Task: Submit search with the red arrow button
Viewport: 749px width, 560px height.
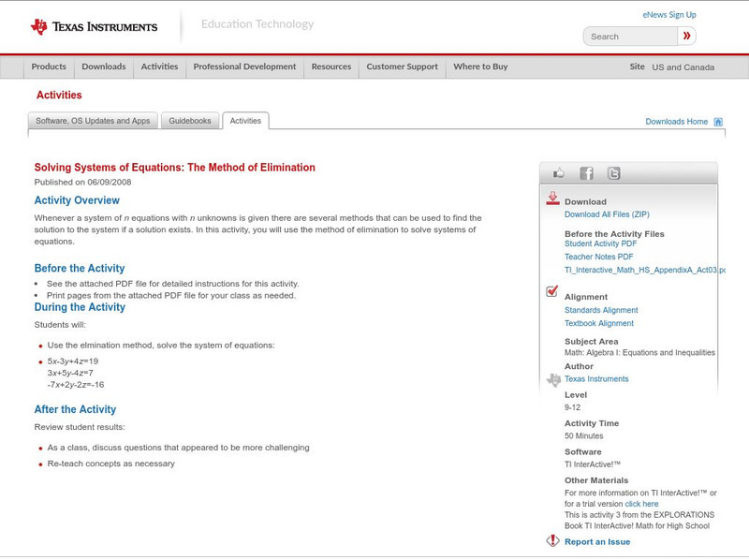Action: tap(686, 36)
